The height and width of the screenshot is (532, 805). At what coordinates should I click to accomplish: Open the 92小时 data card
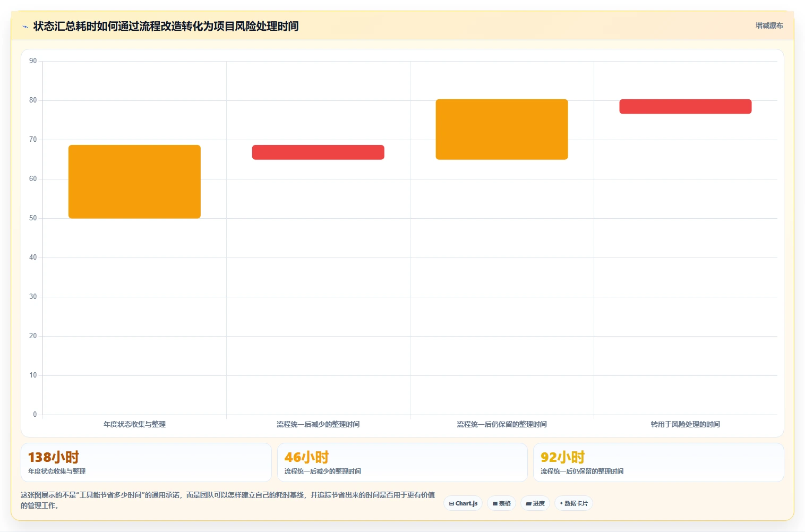(x=658, y=462)
